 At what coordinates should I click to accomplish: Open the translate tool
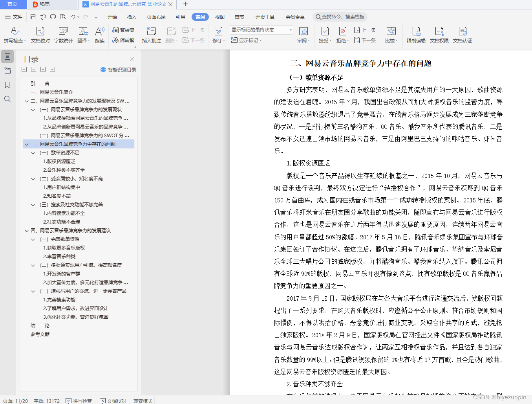coord(83,35)
